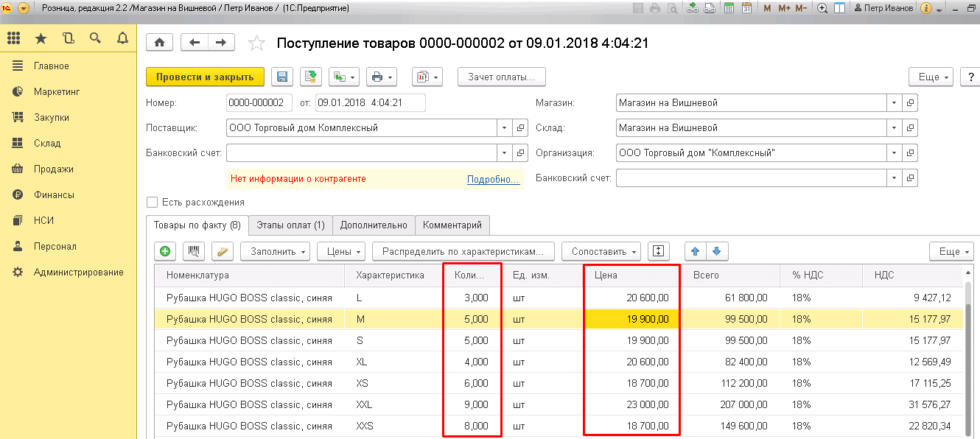Image resolution: width=980 pixels, height=439 pixels.
Task: Open 'Закупки' section in sidebar
Action: [52, 117]
